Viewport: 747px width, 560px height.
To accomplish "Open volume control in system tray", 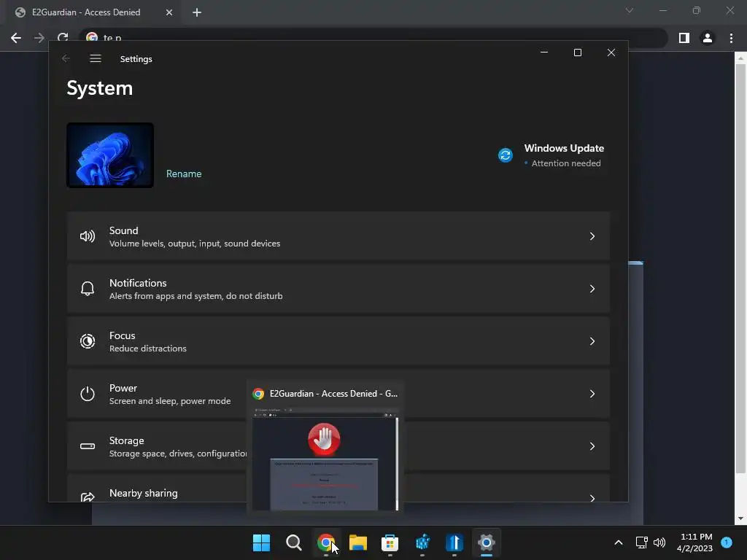I will tap(659, 542).
